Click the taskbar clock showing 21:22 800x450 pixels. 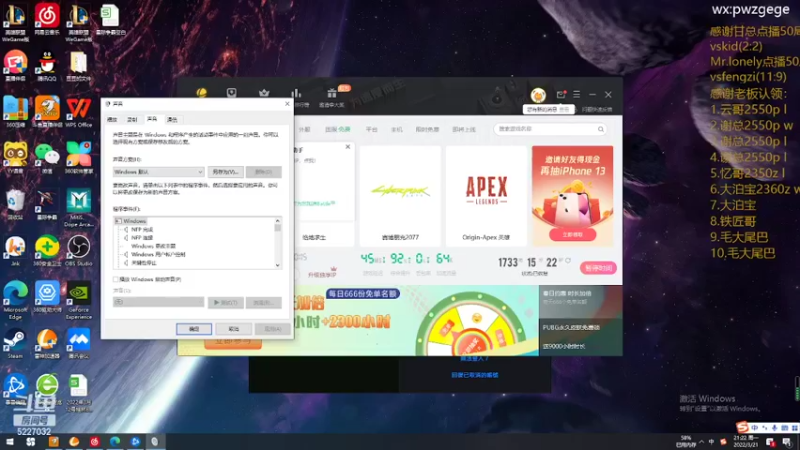(745, 441)
